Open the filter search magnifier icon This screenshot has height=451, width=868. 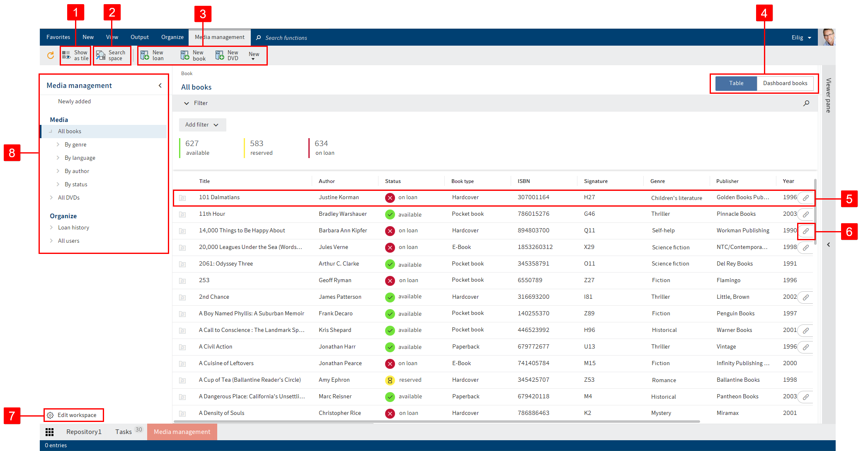pos(806,103)
